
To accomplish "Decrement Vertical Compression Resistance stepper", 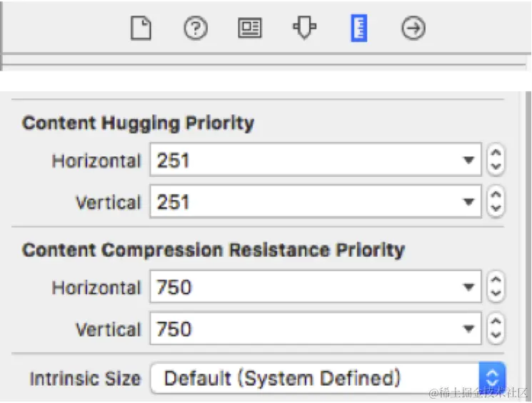I will (496, 335).
